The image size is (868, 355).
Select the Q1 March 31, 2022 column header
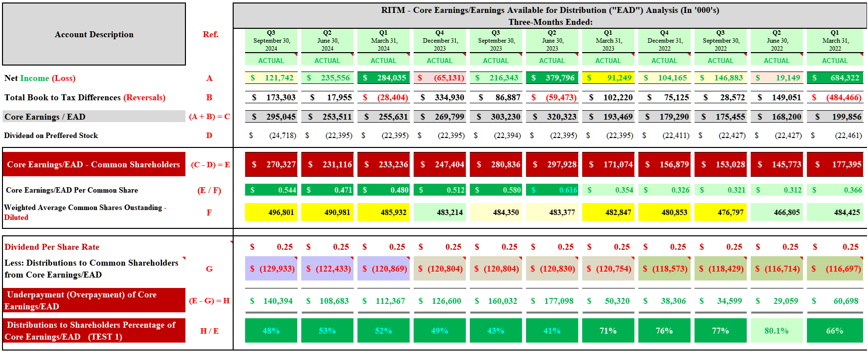click(835, 41)
